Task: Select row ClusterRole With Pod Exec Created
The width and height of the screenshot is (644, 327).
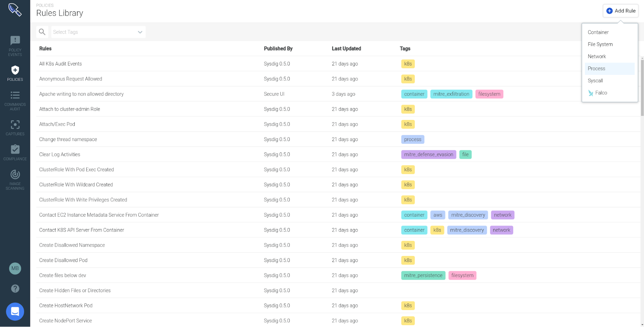Action: [338, 170]
